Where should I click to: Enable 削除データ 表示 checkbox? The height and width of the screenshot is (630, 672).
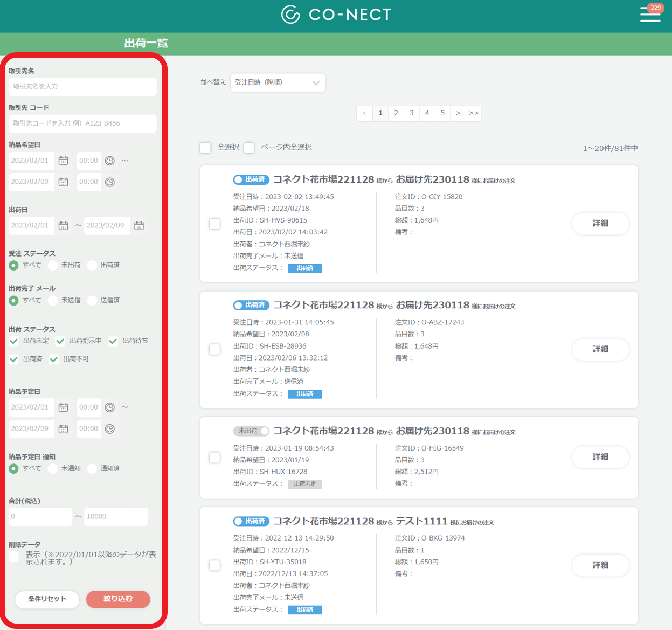[14, 557]
